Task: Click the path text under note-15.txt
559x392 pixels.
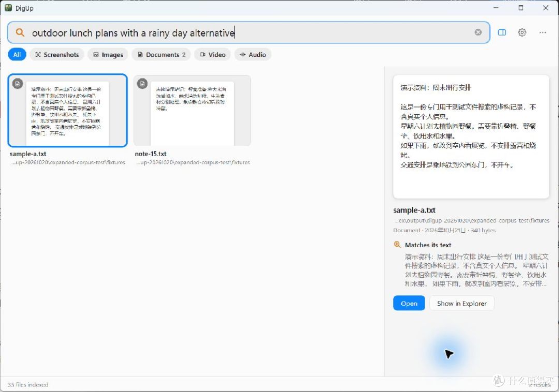Action: [x=193, y=162]
